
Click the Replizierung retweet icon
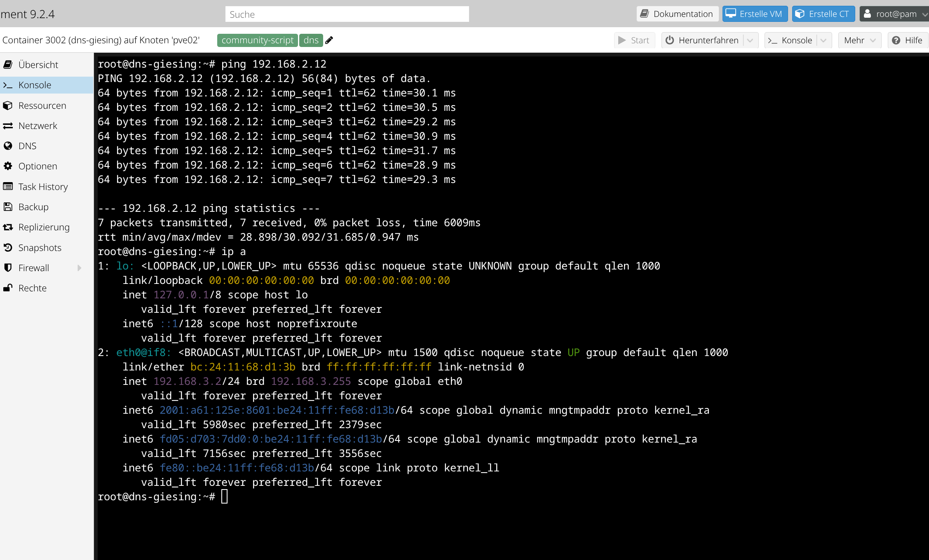(x=8, y=227)
